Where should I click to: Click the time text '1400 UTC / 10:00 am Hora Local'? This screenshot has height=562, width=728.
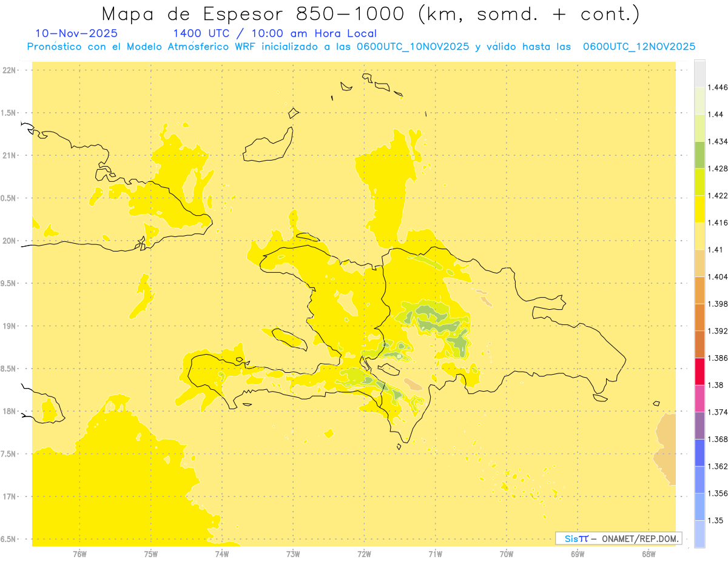point(275,34)
